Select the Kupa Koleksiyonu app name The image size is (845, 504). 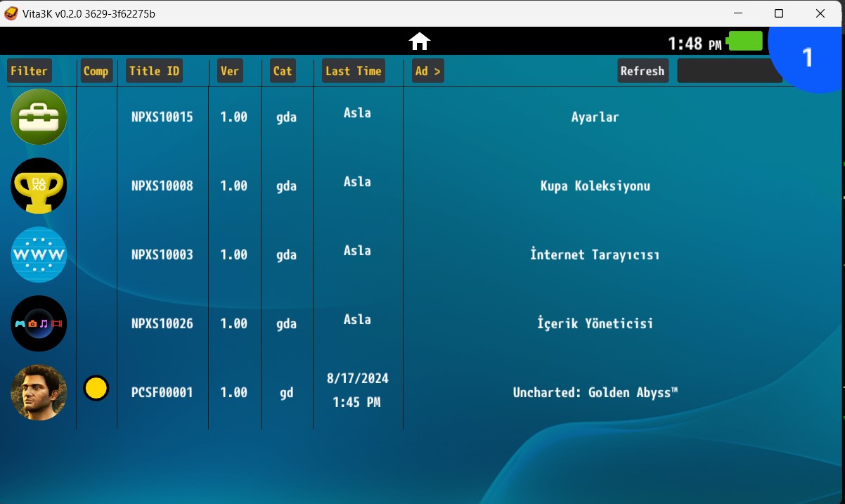(x=595, y=186)
